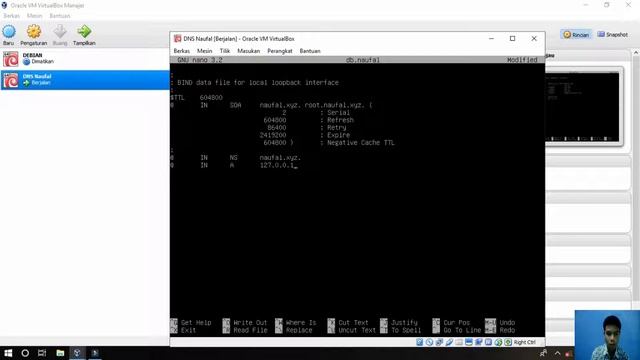Click the optical disk status bar icon

point(429,342)
